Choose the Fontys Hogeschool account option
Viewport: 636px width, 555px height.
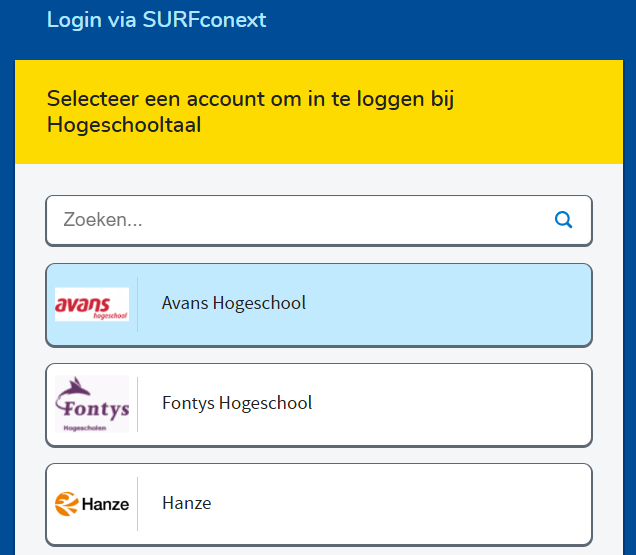click(318, 404)
